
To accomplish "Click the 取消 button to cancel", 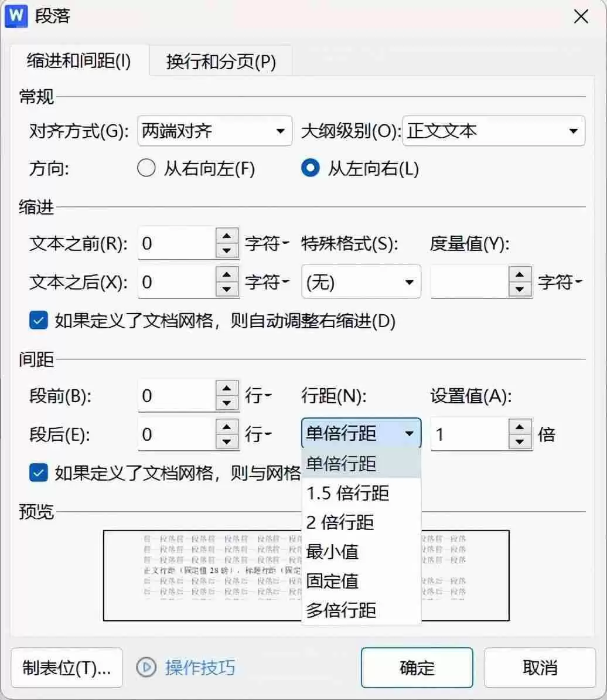I will pos(539,668).
